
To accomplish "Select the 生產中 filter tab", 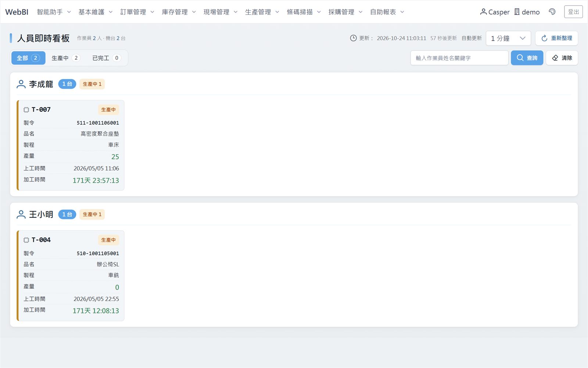I will pyautogui.click(x=66, y=58).
